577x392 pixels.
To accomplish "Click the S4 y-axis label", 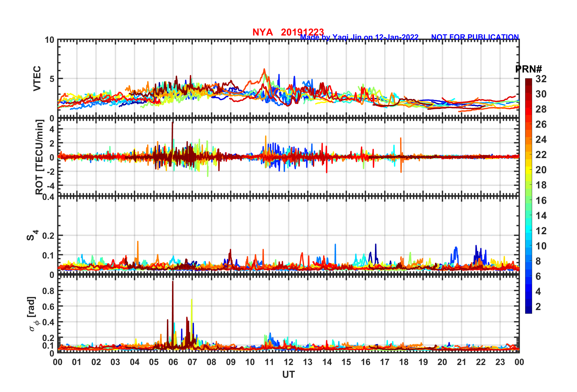I will (x=32, y=235).
